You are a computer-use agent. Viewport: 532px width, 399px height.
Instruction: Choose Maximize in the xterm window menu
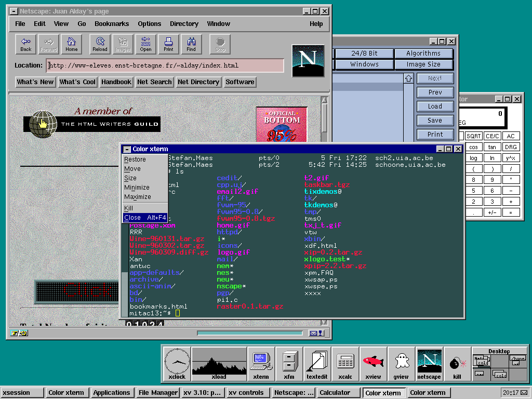tap(138, 197)
